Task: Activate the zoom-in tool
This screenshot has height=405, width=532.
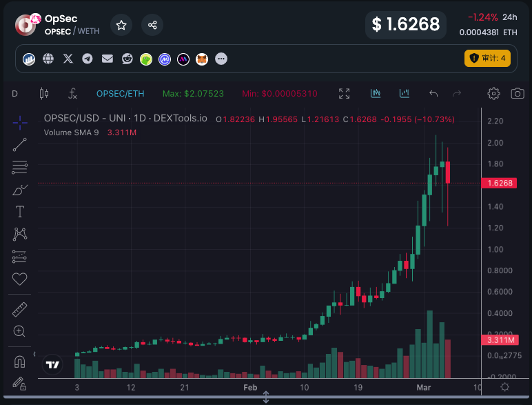Action: click(x=19, y=331)
